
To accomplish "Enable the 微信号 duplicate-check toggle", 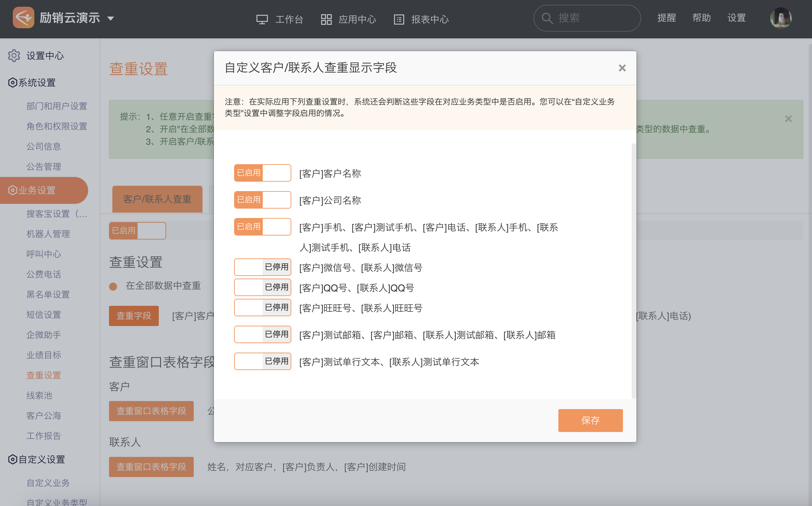I will pos(262,267).
